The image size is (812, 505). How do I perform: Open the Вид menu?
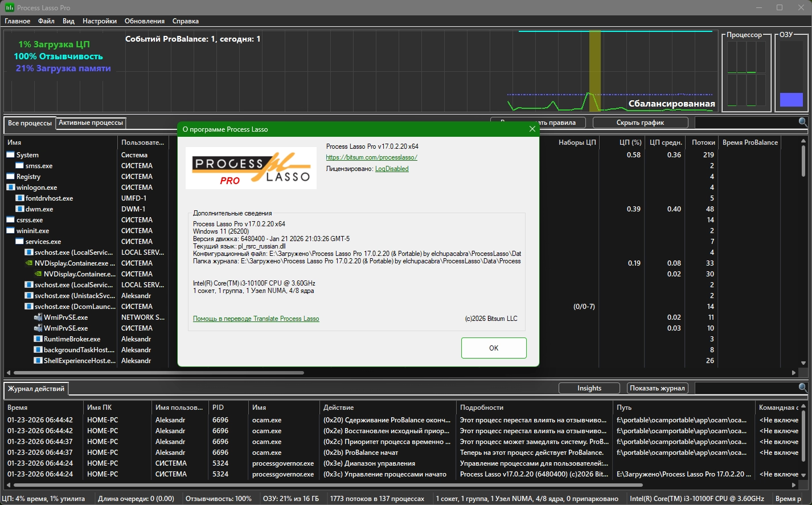coord(68,21)
